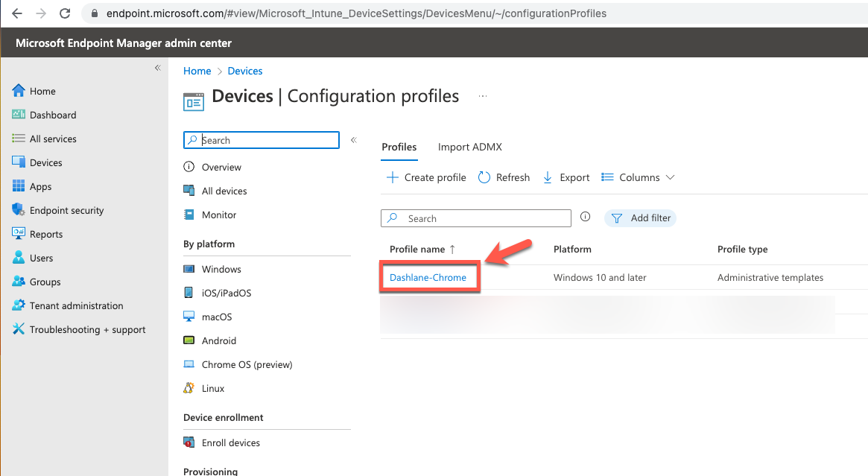This screenshot has height=476, width=868.
Task: Select the iOS/iPadOS platform
Action: (226, 293)
